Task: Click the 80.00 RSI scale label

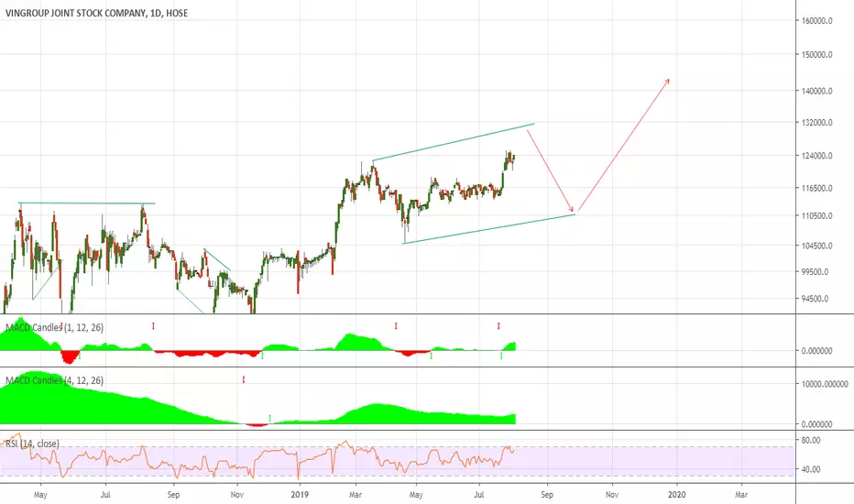Action: click(x=810, y=440)
